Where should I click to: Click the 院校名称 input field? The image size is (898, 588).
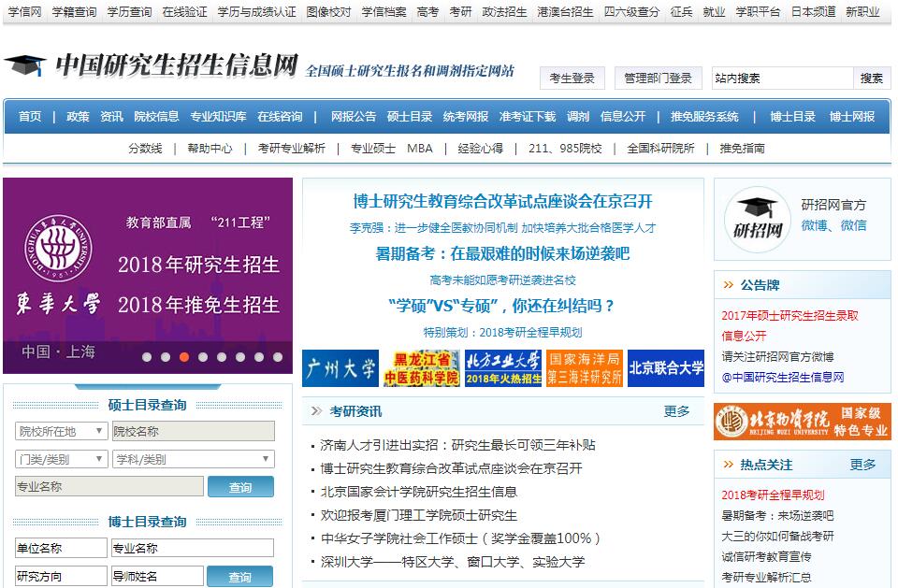click(193, 431)
